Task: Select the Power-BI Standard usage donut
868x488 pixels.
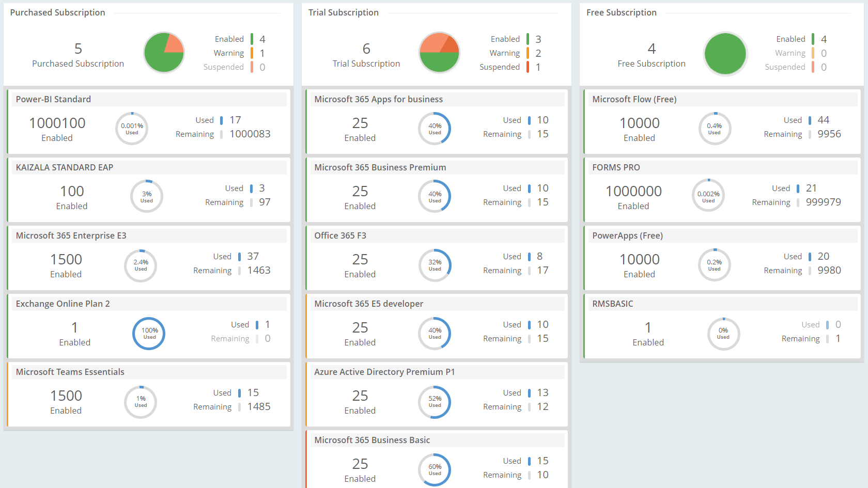Action: (132, 128)
